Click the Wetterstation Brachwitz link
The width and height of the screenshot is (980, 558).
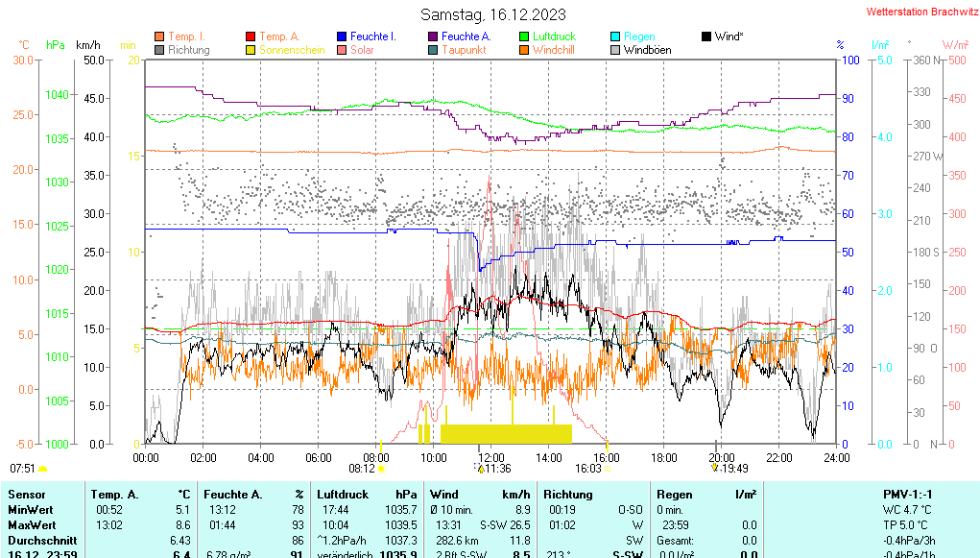[920, 12]
